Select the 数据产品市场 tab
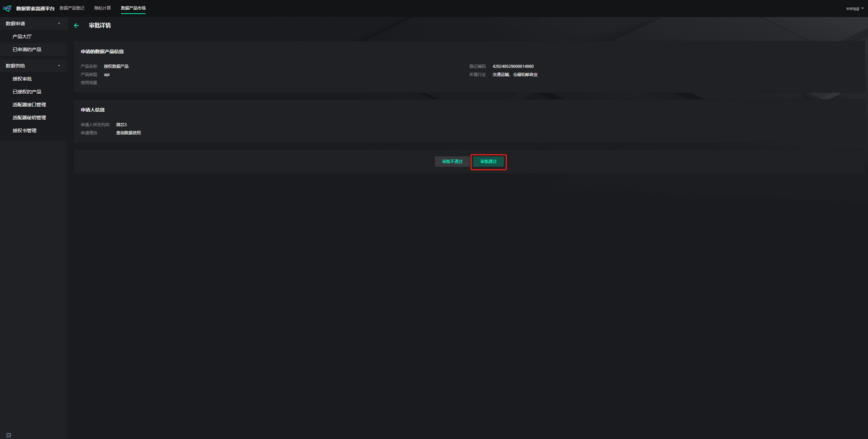 pyautogui.click(x=133, y=8)
